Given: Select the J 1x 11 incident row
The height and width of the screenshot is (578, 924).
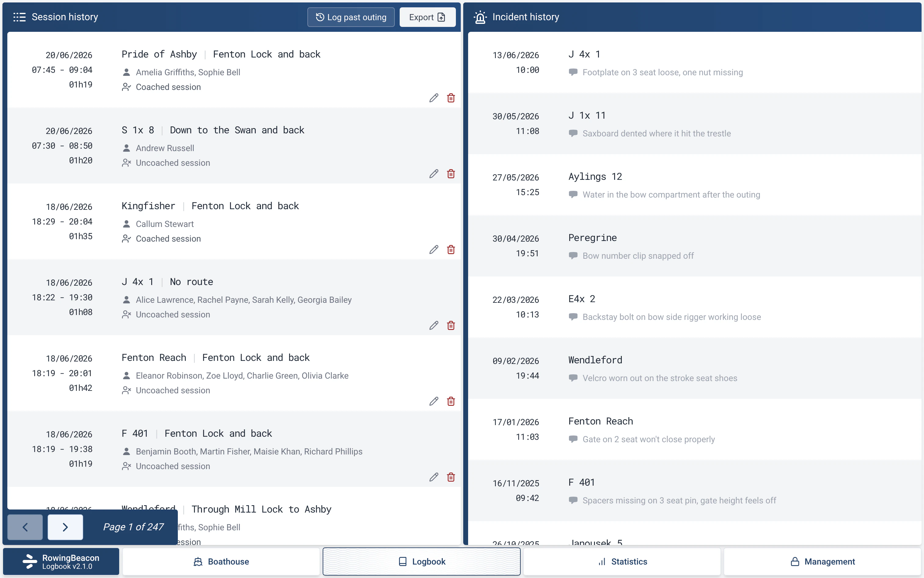Looking at the screenshot, I should point(695,124).
